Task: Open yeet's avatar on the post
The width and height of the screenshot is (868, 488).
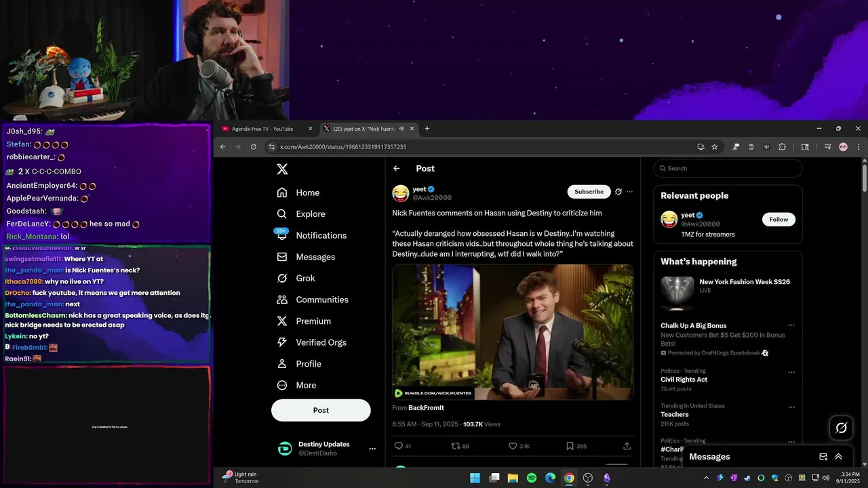Action: point(401,193)
